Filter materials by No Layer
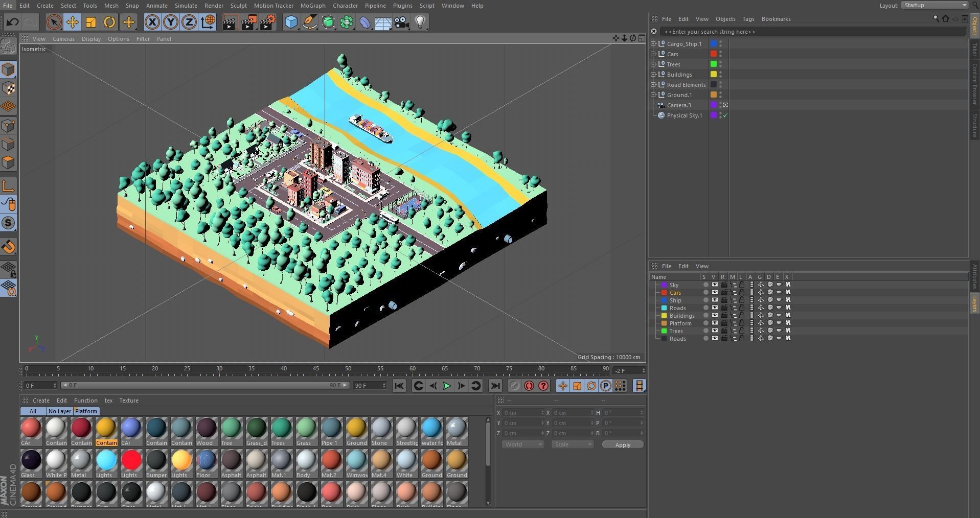 coord(60,411)
